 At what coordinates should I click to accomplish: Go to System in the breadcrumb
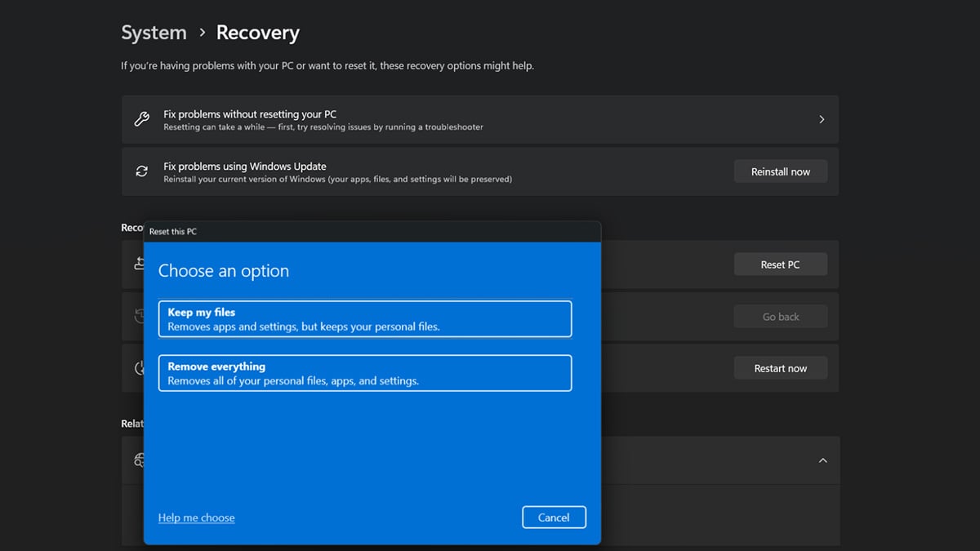coord(154,33)
